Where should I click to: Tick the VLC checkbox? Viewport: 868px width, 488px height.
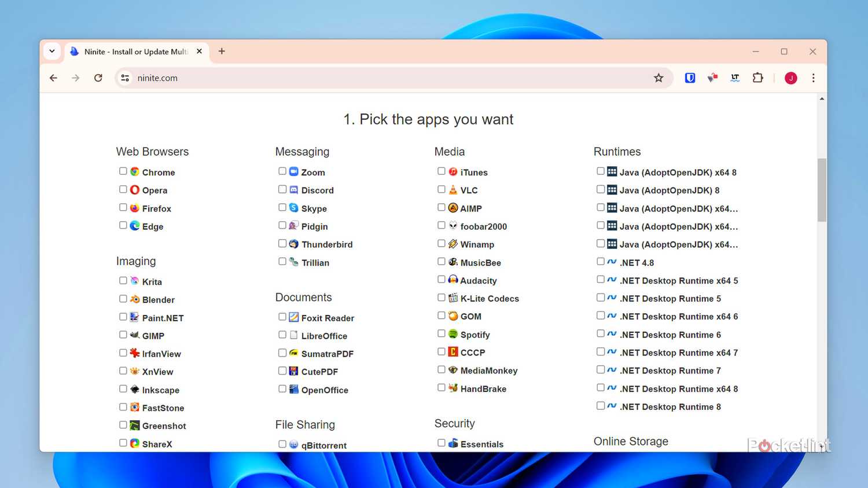click(x=441, y=189)
